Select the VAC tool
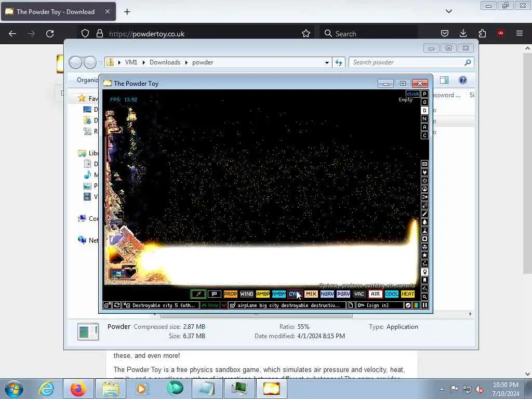532x399 pixels. [360, 294]
